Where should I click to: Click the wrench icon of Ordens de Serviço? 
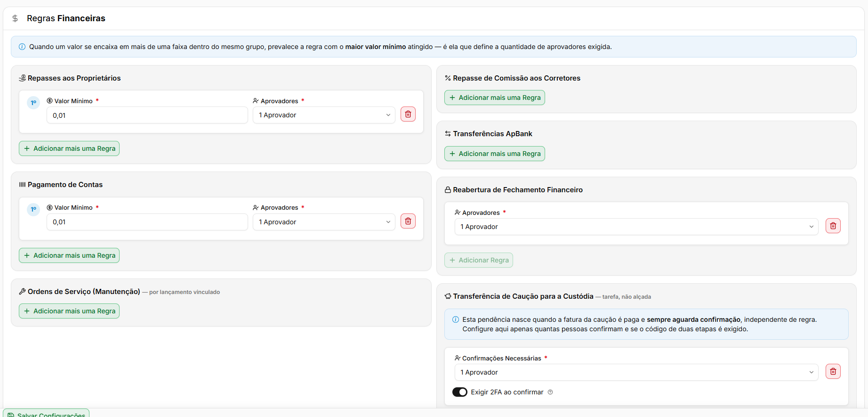click(22, 292)
